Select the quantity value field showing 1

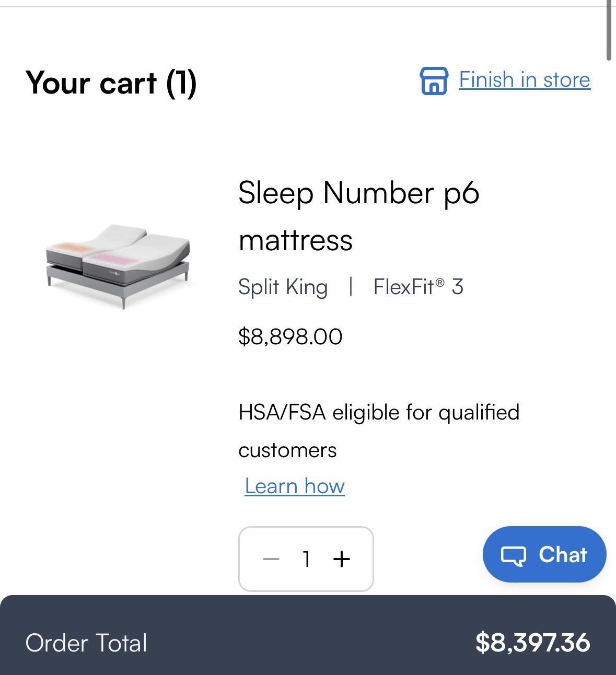click(306, 559)
